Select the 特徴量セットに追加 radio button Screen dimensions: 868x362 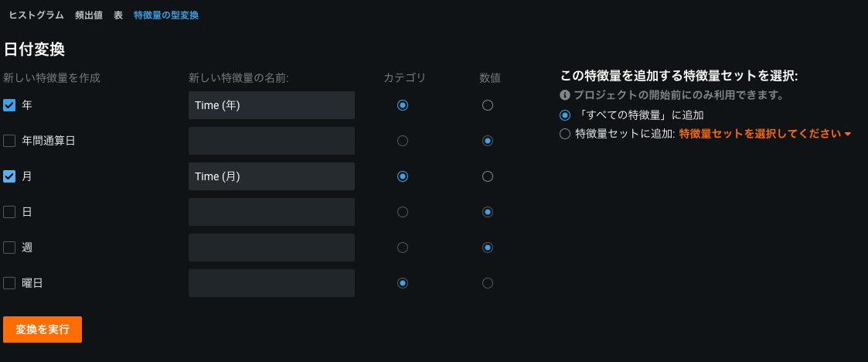pos(565,134)
